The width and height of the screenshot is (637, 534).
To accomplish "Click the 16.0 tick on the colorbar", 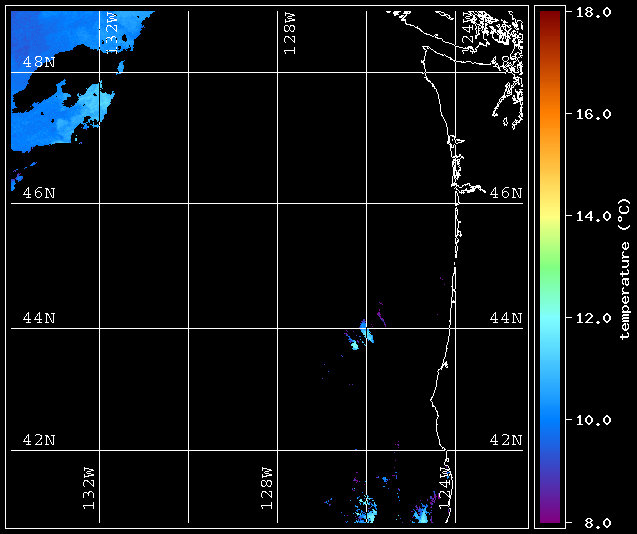I will pyautogui.click(x=594, y=114).
